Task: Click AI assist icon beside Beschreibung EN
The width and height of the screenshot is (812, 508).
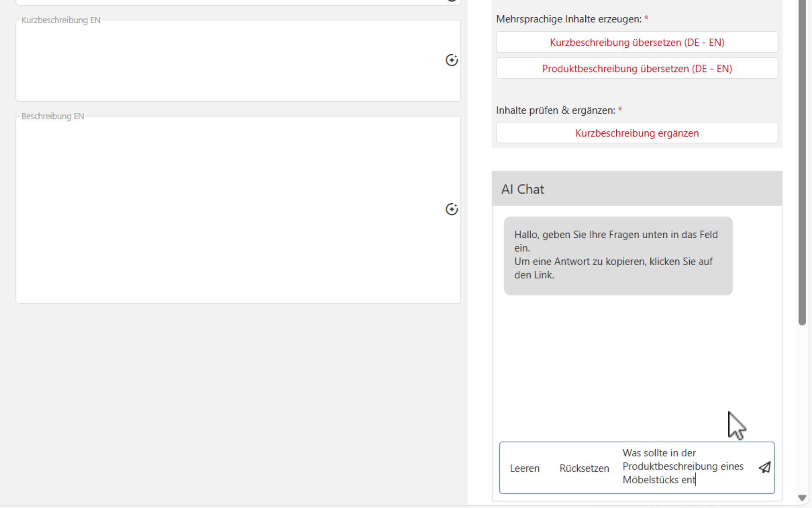Action: (451, 209)
